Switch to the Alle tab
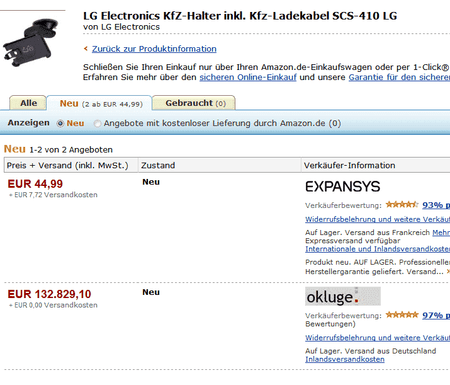Viewport: 450px width, 385px height. [28, 103]
